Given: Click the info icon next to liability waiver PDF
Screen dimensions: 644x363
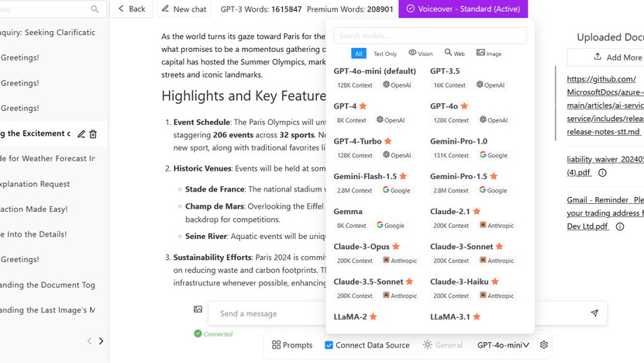Looking at the screenshot, I should 602,173.
